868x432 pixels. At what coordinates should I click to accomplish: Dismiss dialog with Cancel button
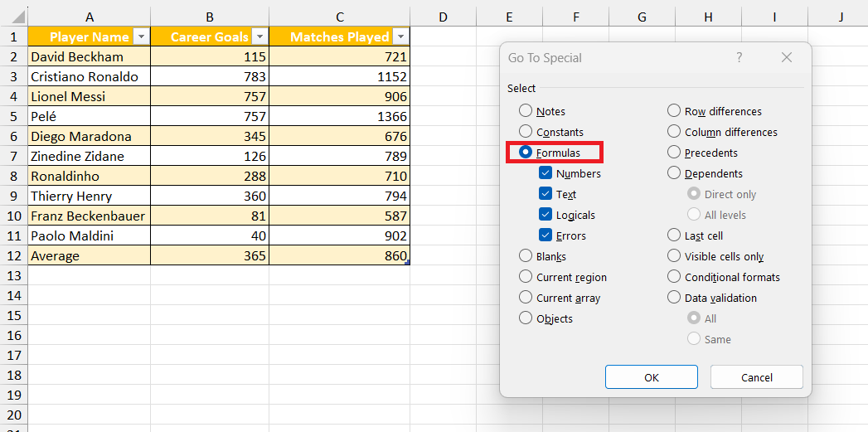(756, 377)
